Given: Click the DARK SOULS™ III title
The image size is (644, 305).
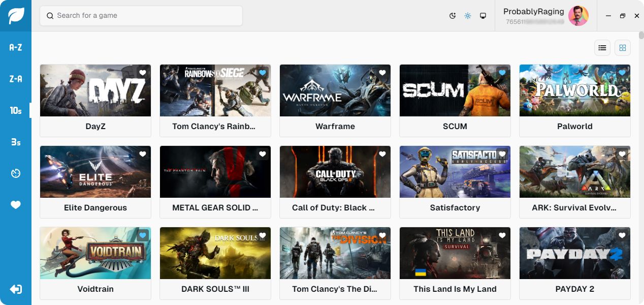Looking at the screenshot, I should tap(215, 289).
